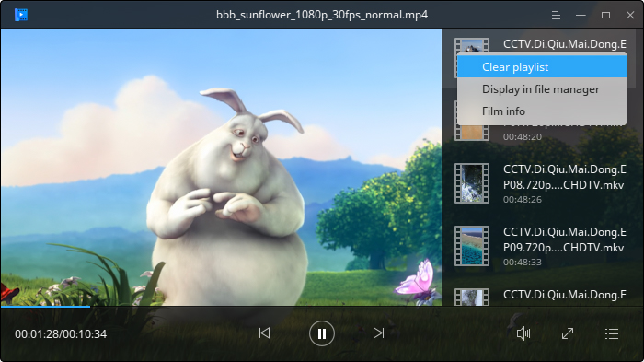The height and width of the screenshot is (362, 644).
Task: Click the first playlist item thumbnail
Action: (x=471, y=44)
